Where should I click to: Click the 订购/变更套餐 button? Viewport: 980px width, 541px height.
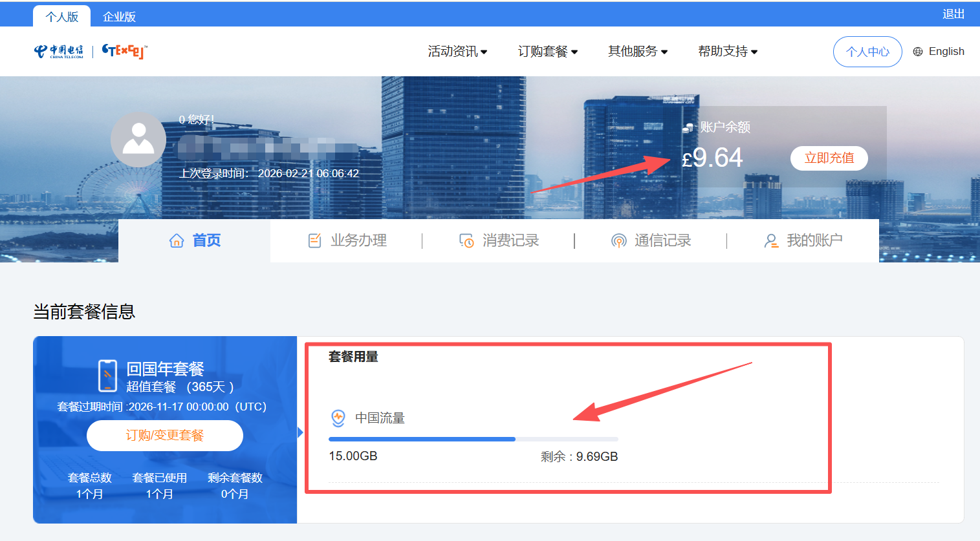tap(165, 436)
